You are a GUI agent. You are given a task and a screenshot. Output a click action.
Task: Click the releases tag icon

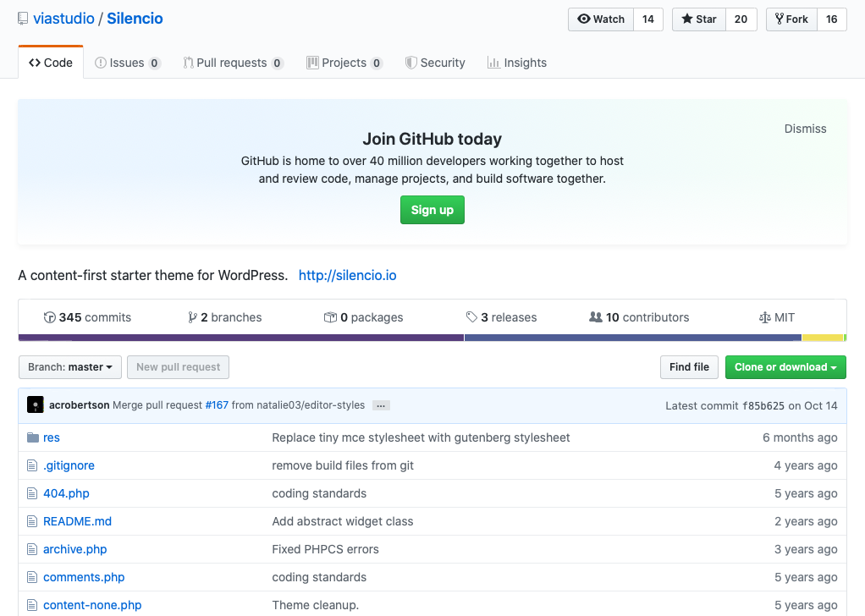[471, 317]
